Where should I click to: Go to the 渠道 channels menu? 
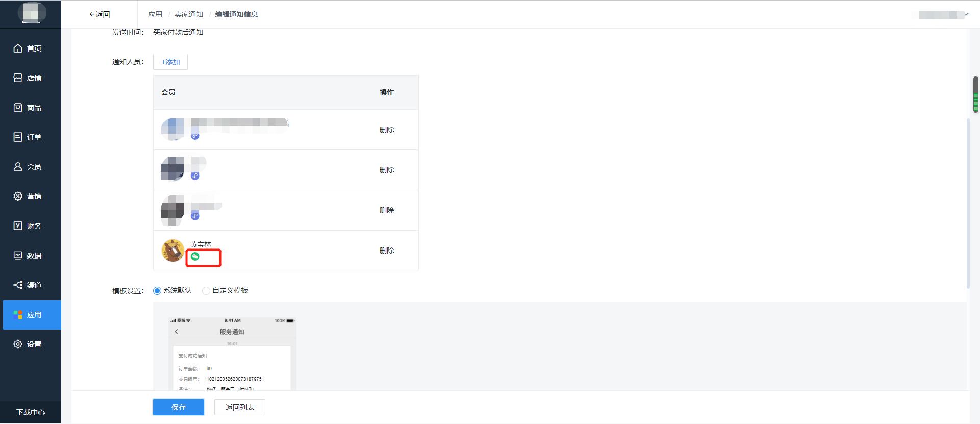click(x=34, y=285)
